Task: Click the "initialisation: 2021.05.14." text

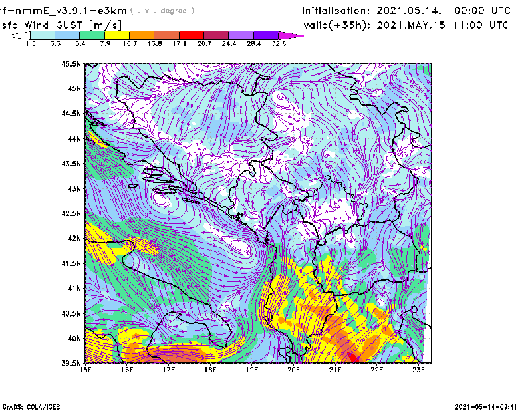Action: point(372,11)
